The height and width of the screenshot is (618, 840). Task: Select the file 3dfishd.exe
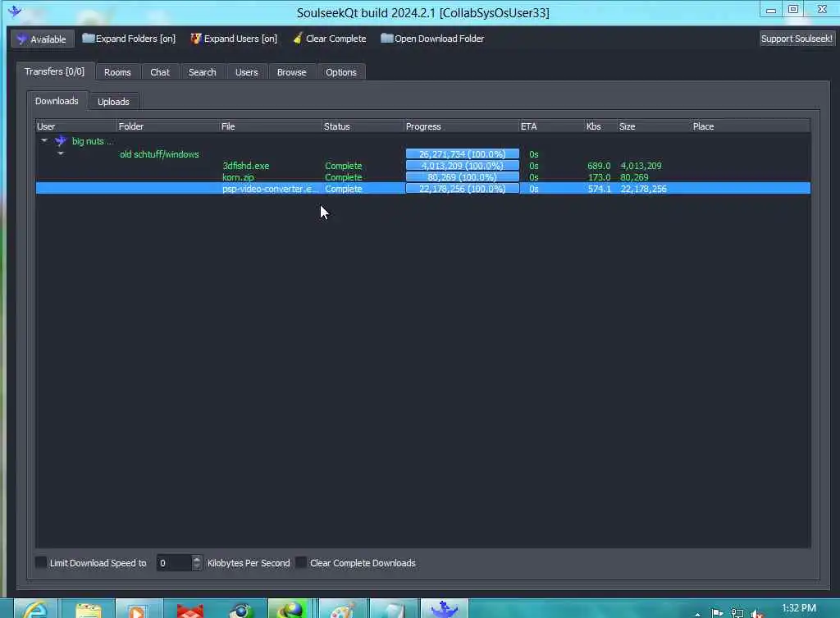(246, 166)
